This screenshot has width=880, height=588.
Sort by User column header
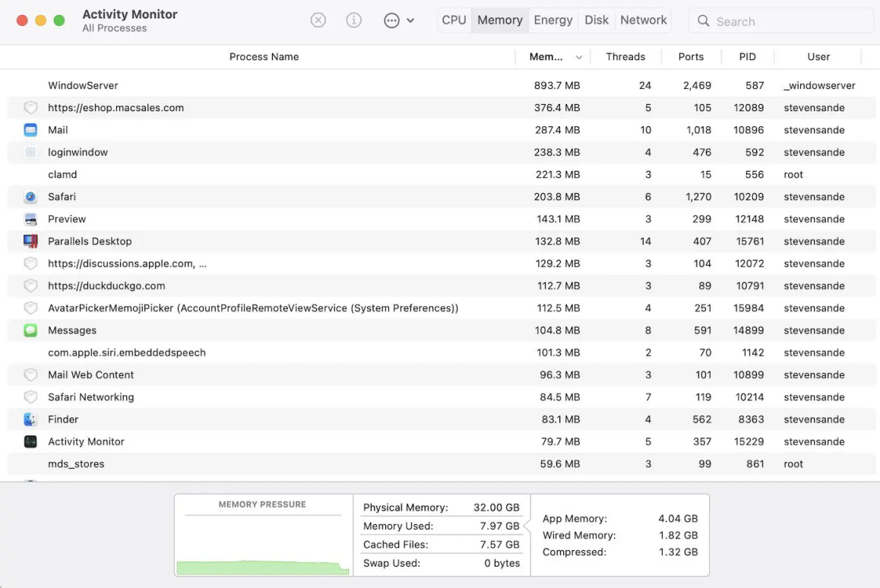818,57
